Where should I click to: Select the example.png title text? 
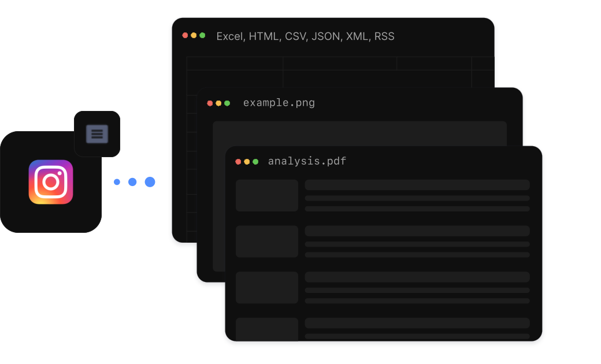(x=279, y=103)
